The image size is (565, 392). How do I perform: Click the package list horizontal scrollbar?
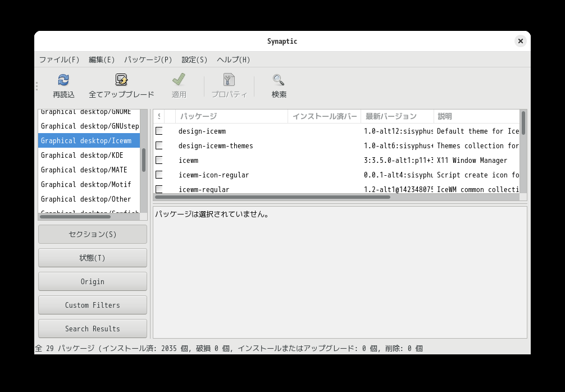pyautogui.click(x=272, y=197)
